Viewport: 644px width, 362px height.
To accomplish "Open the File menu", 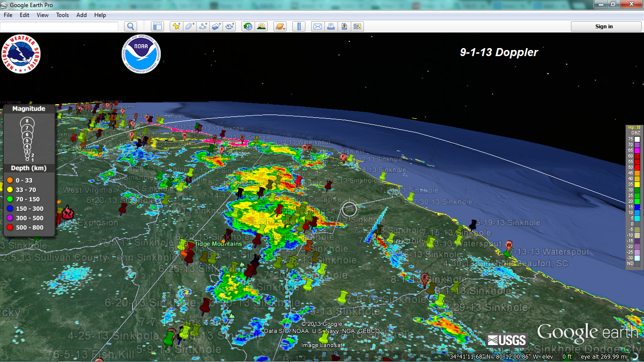I will 8,15.
